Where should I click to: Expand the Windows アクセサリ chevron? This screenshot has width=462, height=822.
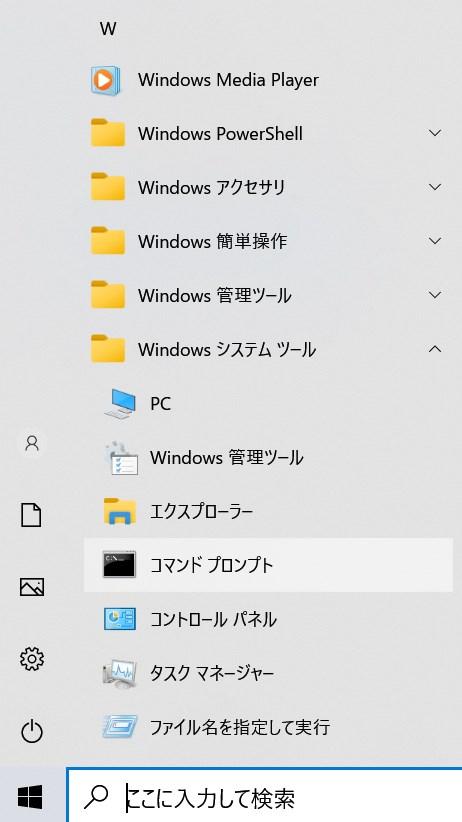(x=435, y=187)
